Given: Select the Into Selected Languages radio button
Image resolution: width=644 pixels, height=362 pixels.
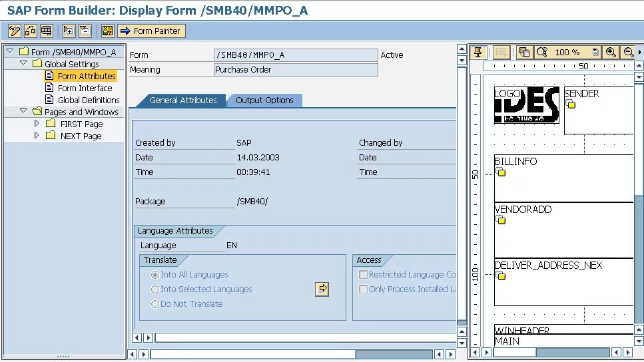Looking at the screenshot, I should click(155, 289).
